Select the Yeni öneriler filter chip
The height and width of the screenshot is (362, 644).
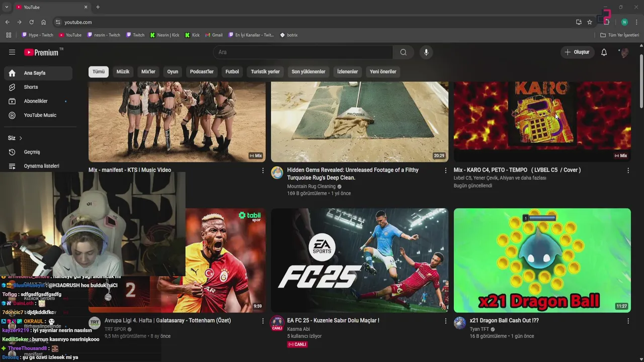[383, 72]
